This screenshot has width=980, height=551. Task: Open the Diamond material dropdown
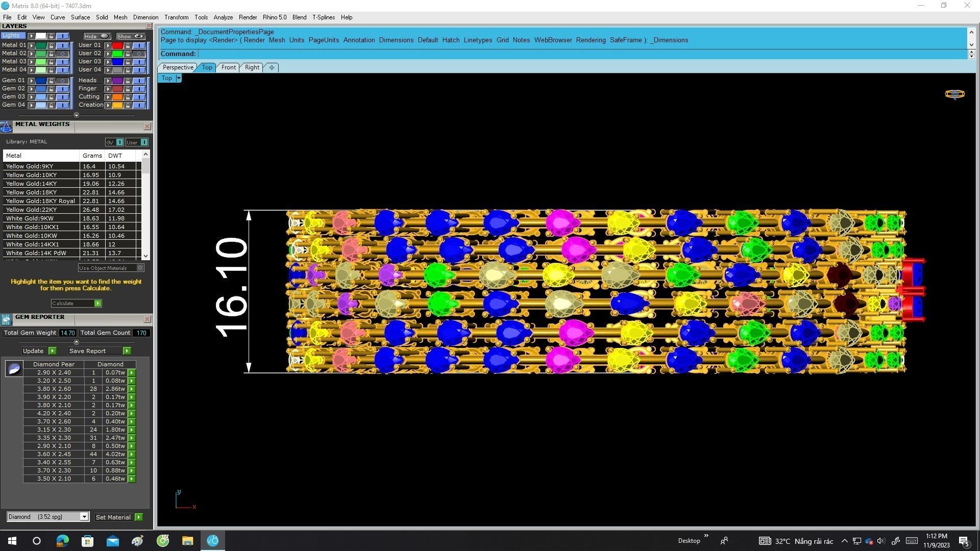(x=84, y=517)
